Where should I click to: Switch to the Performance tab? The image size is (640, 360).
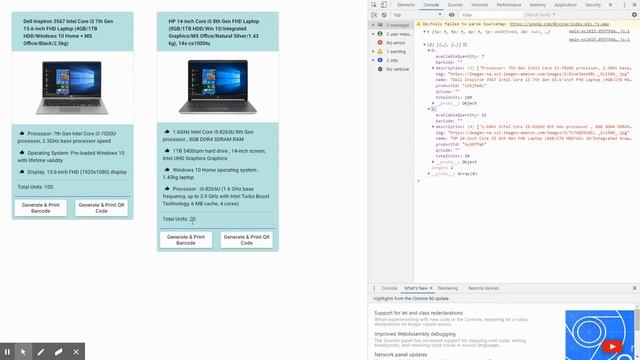[x=509, y=5]
